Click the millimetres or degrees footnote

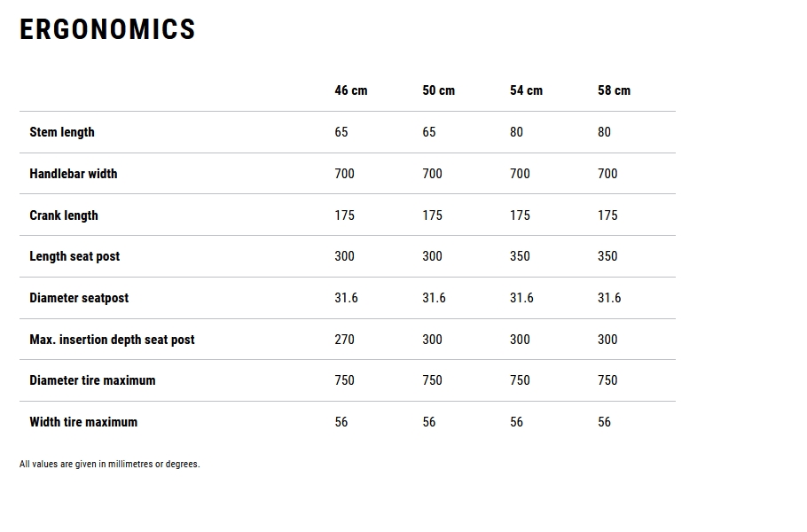click(110, 464)
